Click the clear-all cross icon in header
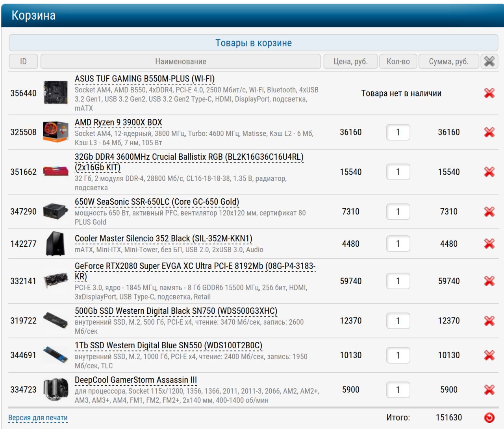The height and width of the screenshot is (429, 504). 489,61
